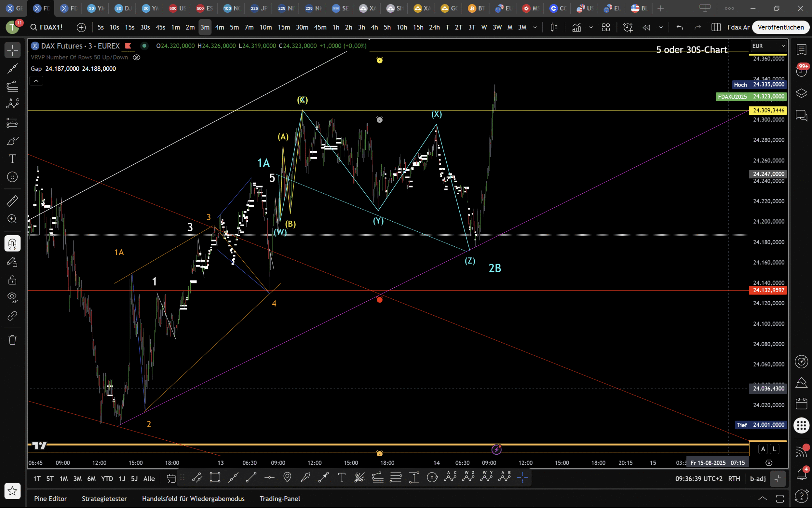Screen dimensions: 812x508
Task: Toggle the Magnet mode tool
Action: tap(12, 243)
